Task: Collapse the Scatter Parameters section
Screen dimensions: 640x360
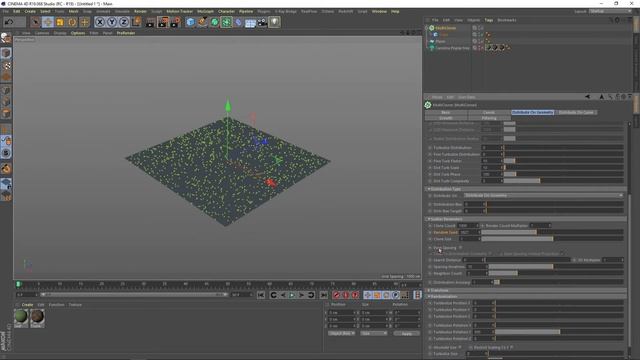Action: pos(429,219)
